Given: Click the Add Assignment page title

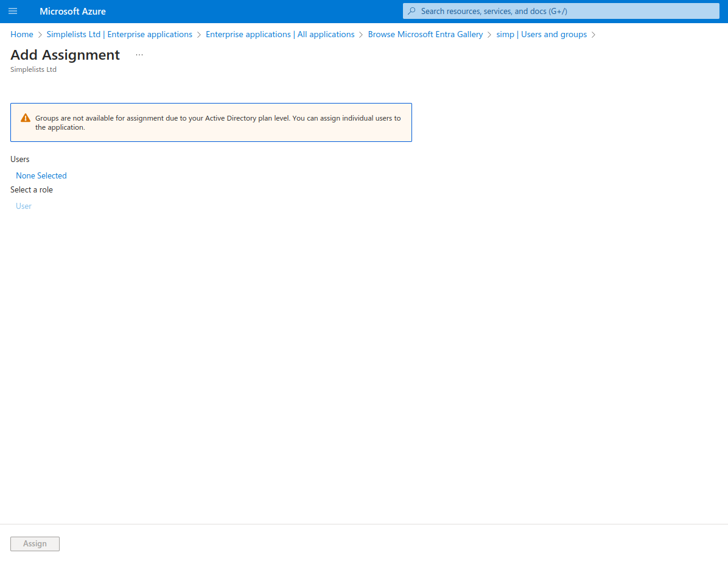Looking at the screenshot, I should (x=65, y=55).
